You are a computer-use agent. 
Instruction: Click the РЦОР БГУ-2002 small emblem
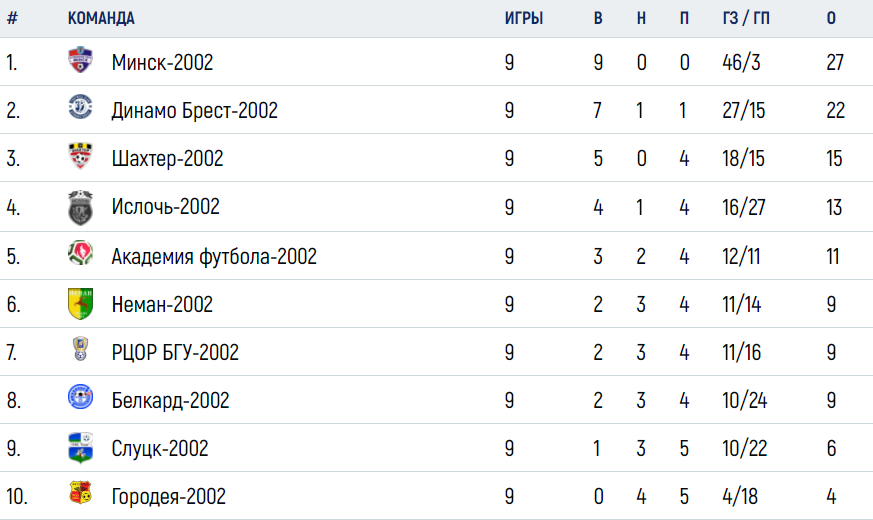[x=80, y=349]
